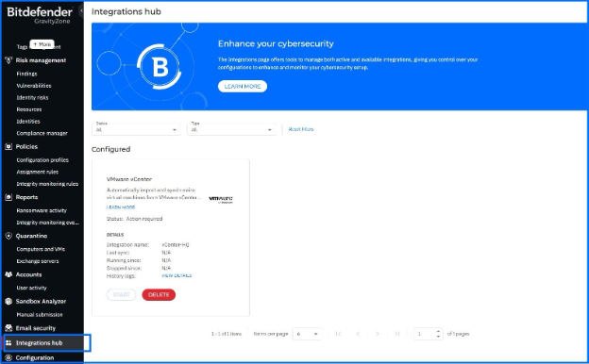Click VIEW DETAILS history logs link
The width and height of the screenshot is (589, 364).
tap(177, 275)
